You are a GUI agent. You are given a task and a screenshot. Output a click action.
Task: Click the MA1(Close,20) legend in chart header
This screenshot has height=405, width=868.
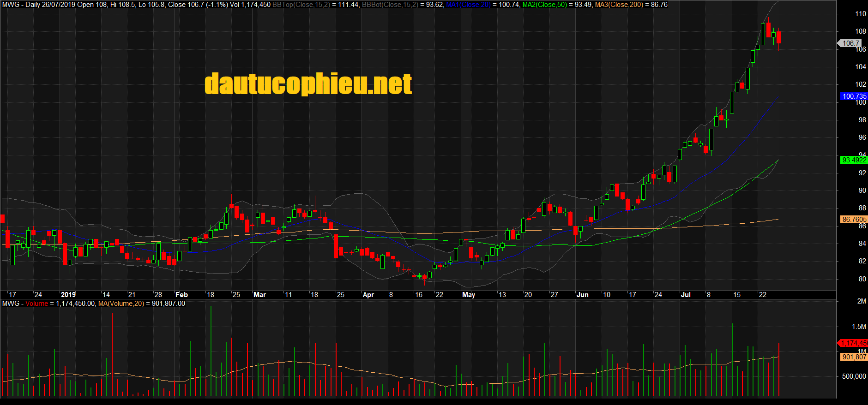(x=468, y=5)
